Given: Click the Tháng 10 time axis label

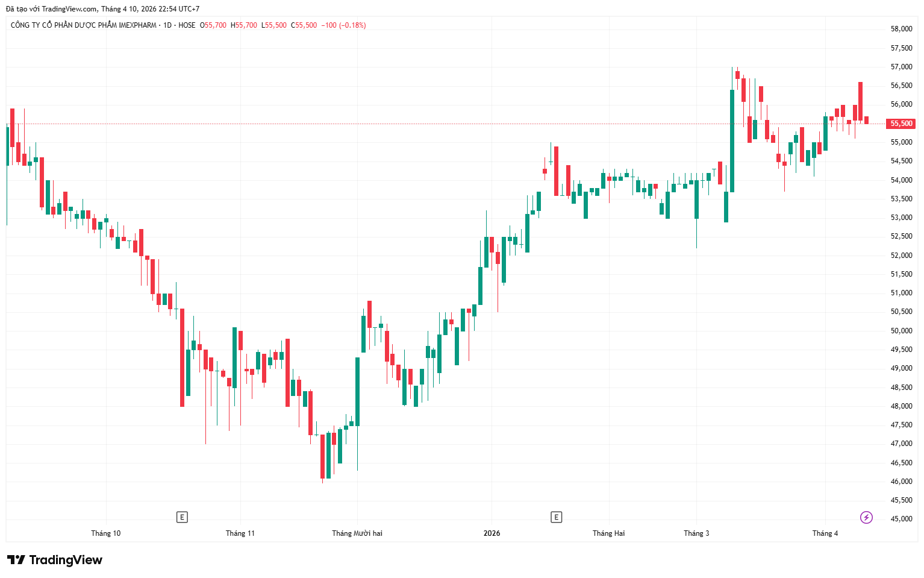Looking at the screenshot, I should pos(105,533).
